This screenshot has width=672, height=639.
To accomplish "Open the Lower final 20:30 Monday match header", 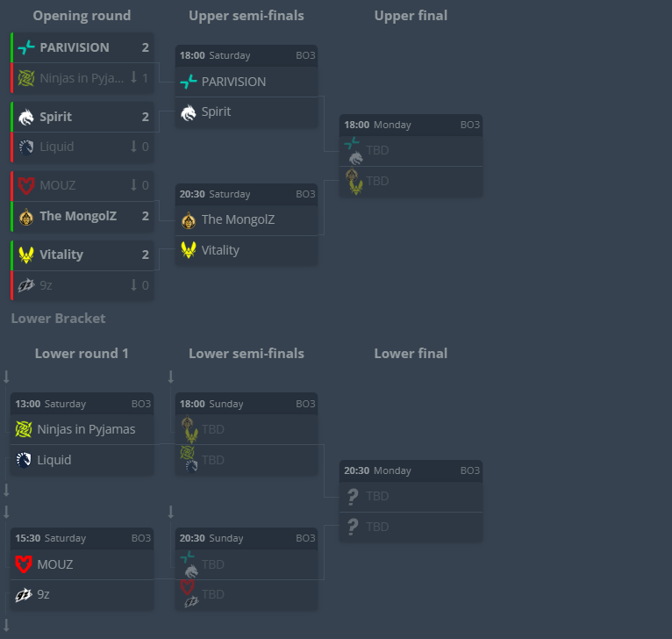I will point(411,470).
